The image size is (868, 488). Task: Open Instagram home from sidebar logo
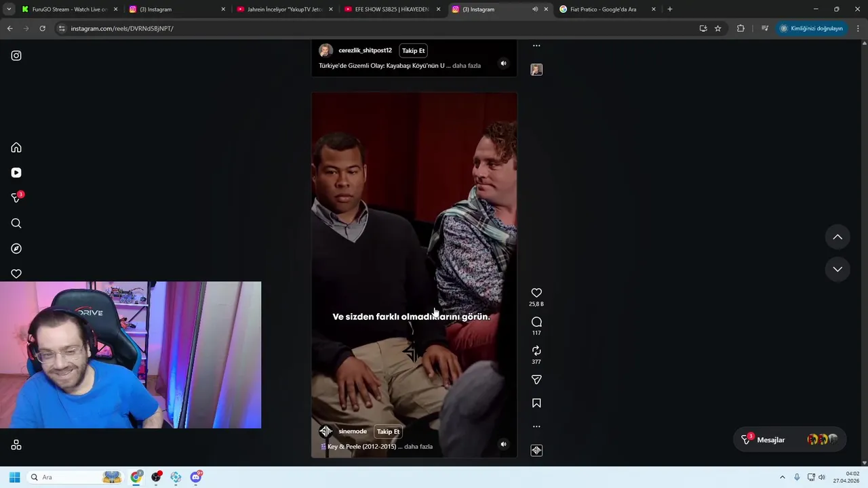(x=16, y=56)
